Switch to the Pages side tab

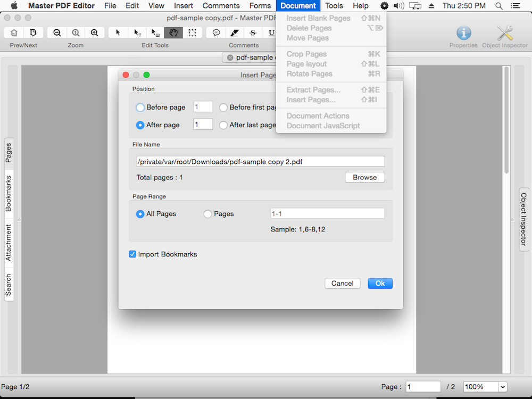pos(9,153)
